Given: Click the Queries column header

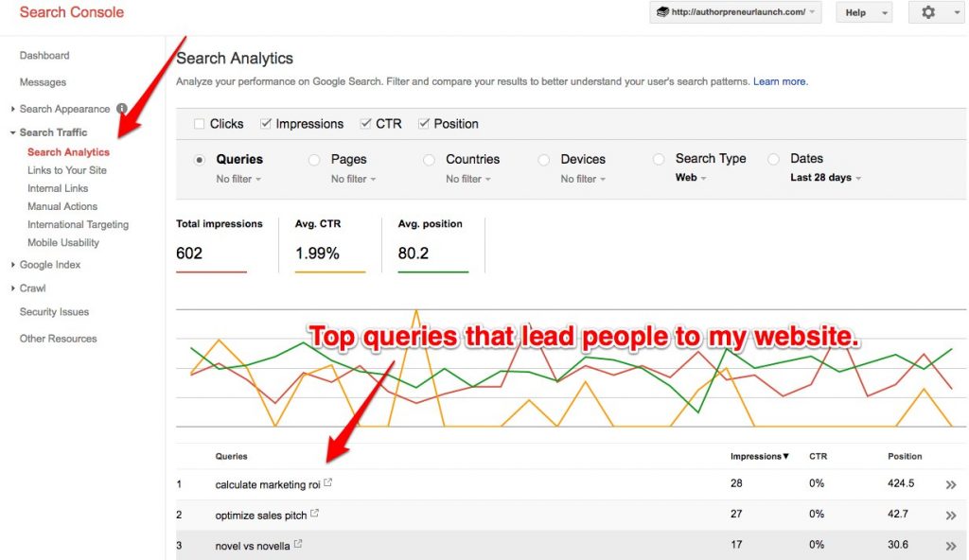Looking at the screenshot, I should point(231,456).
